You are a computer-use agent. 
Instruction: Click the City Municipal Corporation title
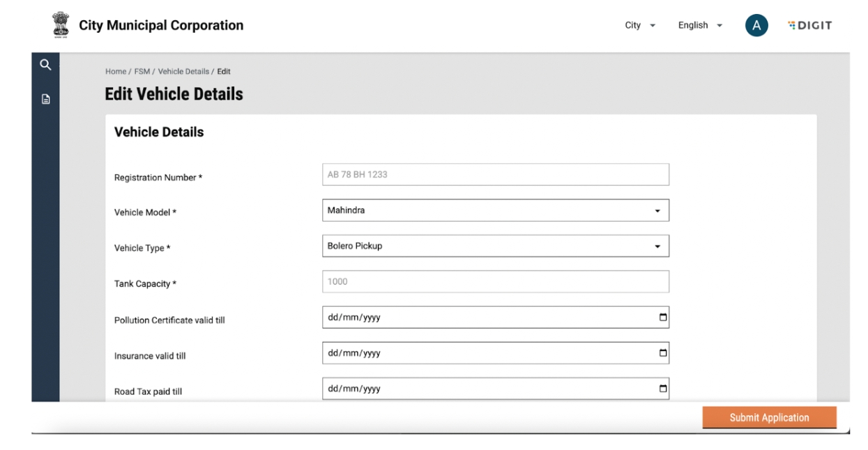click(x=161, y=26)
